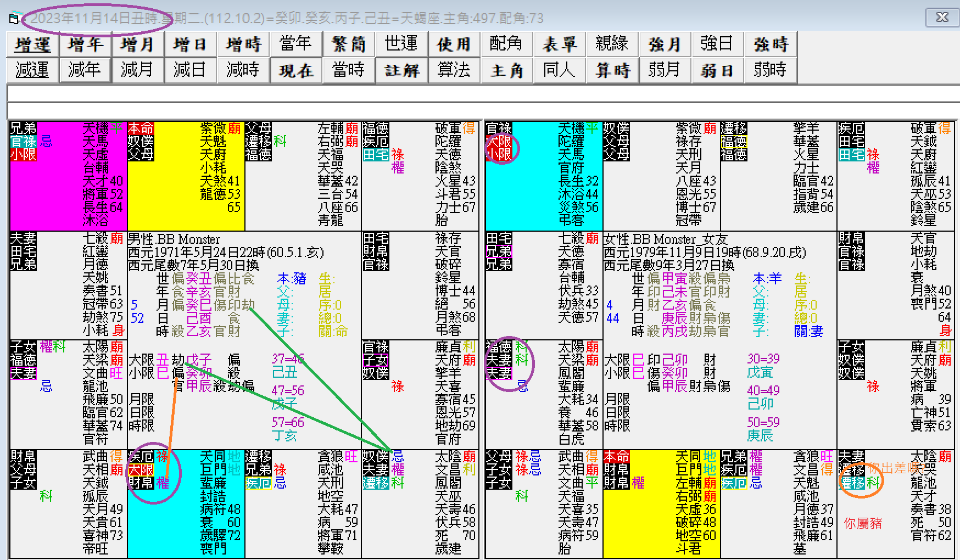The width and height of the screenshot is (960, 560).
Task: Click the application icon in title bar
Action: (x=14, y=19)
